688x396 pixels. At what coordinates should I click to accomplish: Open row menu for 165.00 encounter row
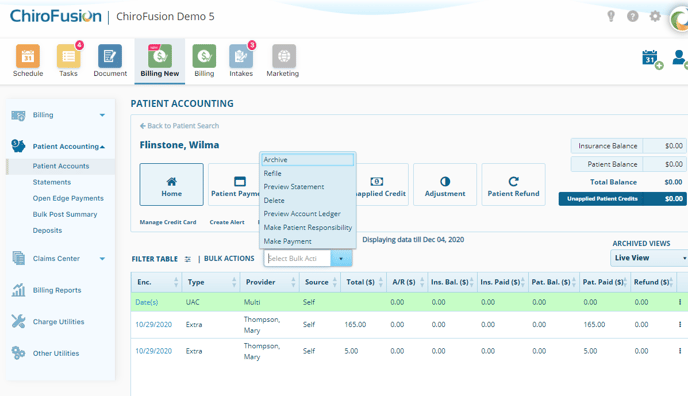point(680,325)
